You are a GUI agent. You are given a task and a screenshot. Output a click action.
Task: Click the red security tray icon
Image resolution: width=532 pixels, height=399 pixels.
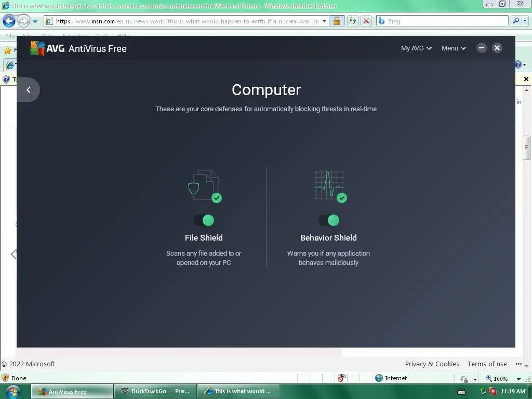tap(493, 391)
